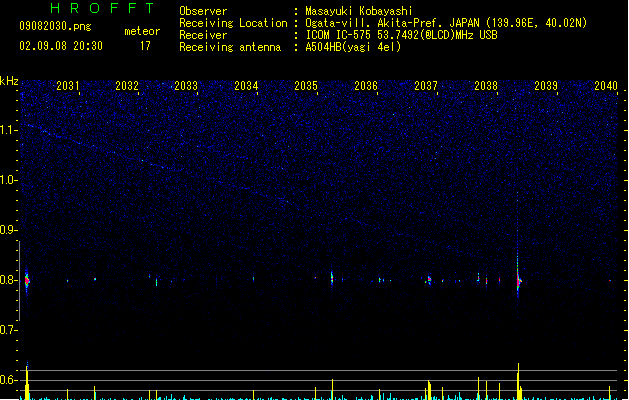This screenshot has height=400, width=629.
Task: Click the kHz axis unit label
Action: (9, 81)
